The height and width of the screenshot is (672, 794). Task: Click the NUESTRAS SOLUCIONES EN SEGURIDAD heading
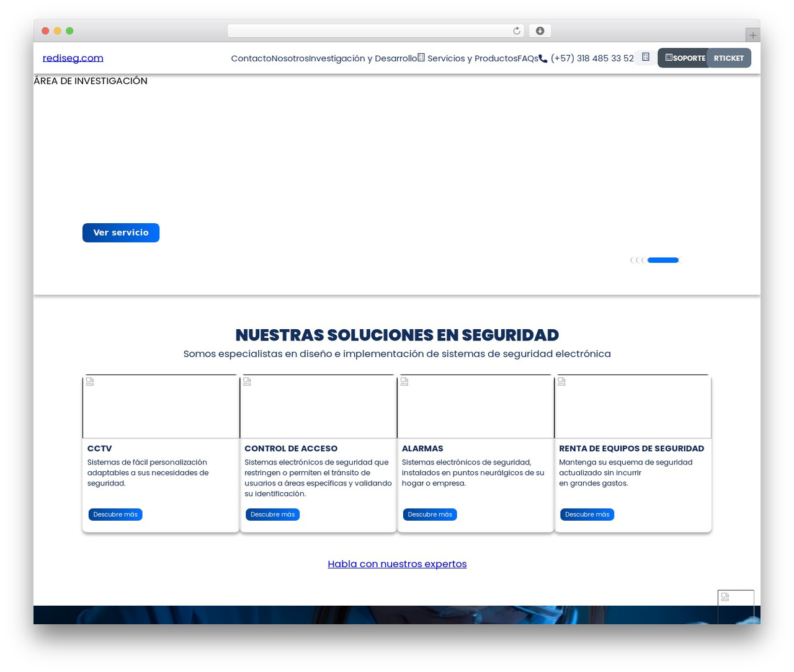397,335
